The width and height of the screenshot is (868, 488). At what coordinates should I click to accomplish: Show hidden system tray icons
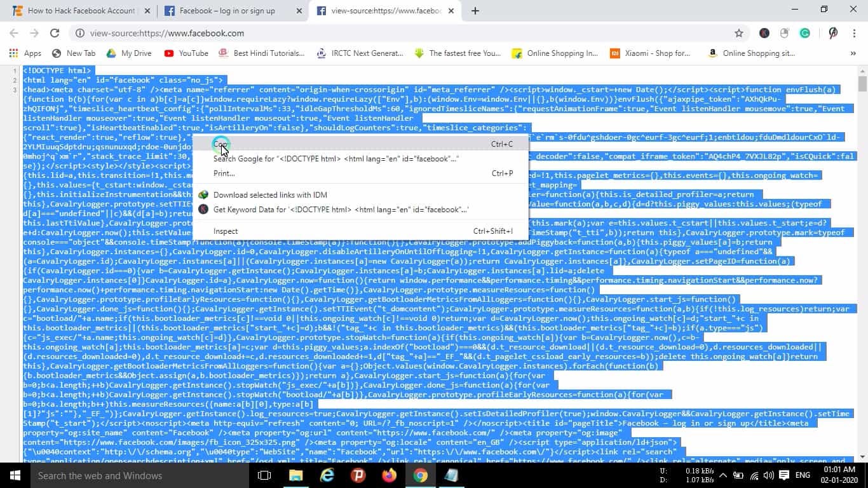724,475
